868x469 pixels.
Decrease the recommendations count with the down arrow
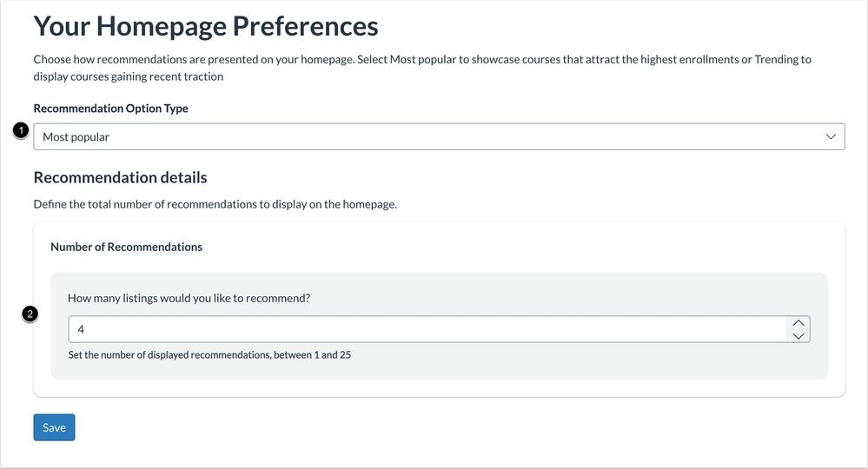click(798, 335)
